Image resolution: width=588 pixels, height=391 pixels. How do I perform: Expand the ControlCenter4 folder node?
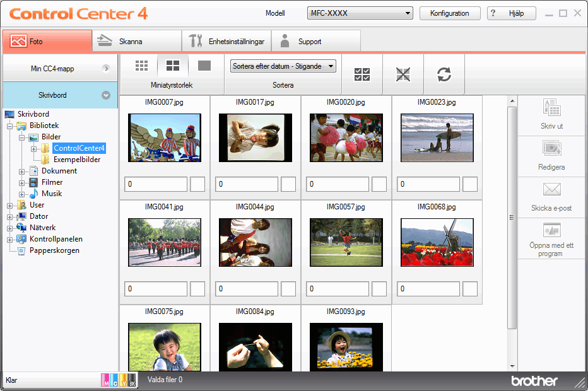(x=33, y=149)
